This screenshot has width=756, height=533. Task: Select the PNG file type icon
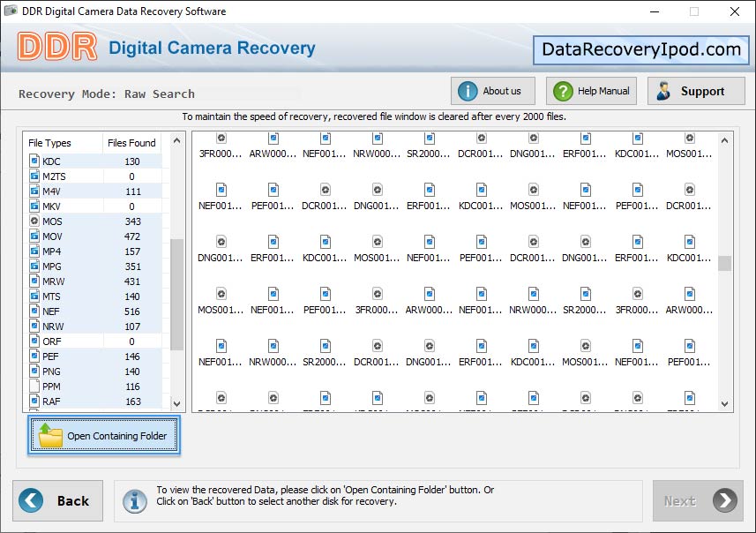34,371
